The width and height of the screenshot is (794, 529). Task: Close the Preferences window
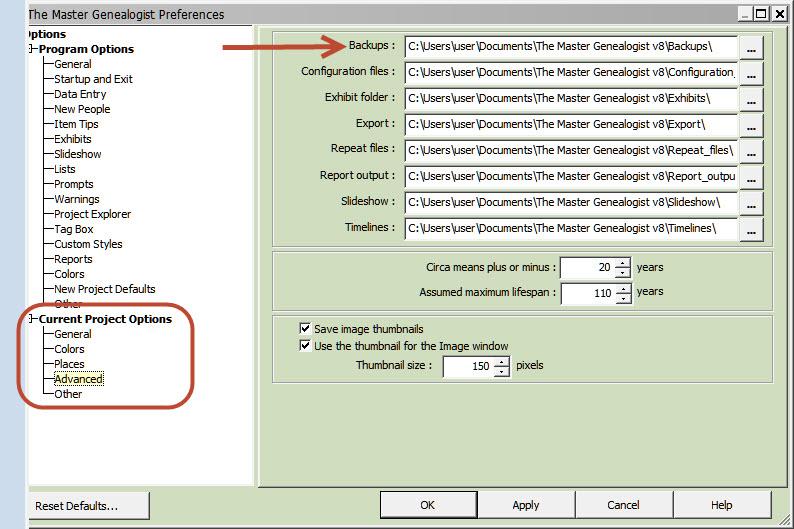780,14
